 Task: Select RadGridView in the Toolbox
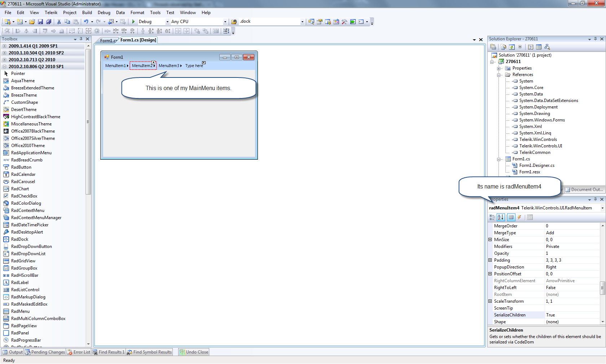pyautogui.click(x=23, y=261)
